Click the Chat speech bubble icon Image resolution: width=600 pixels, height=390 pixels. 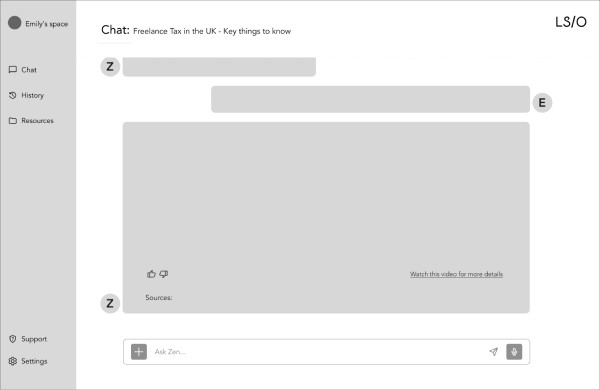(x=13, y=70)
